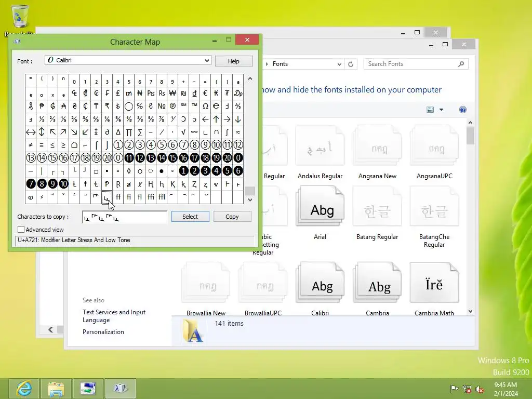532x399 pixels.
Task: Pick the square root character
Action: click(183, 132)
